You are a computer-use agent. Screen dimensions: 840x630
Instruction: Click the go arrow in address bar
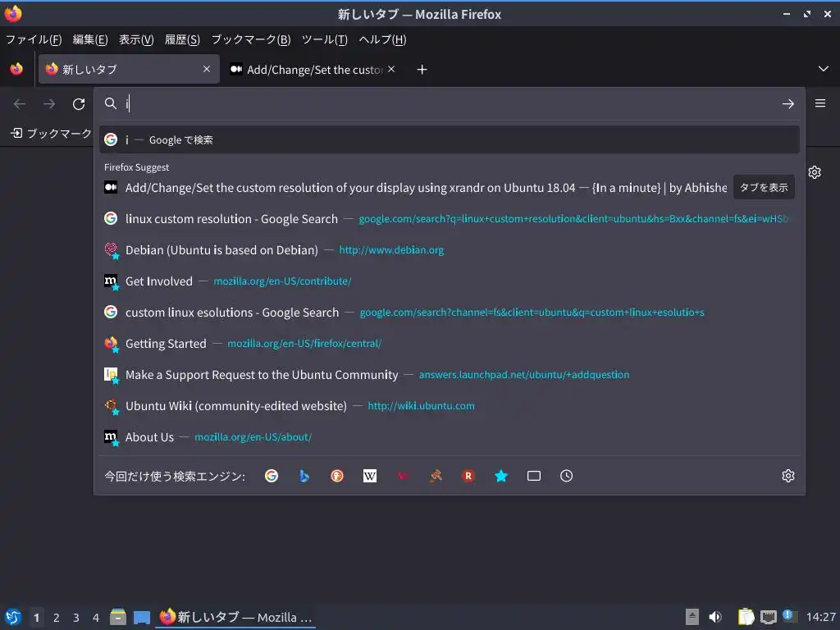[788, 104]
